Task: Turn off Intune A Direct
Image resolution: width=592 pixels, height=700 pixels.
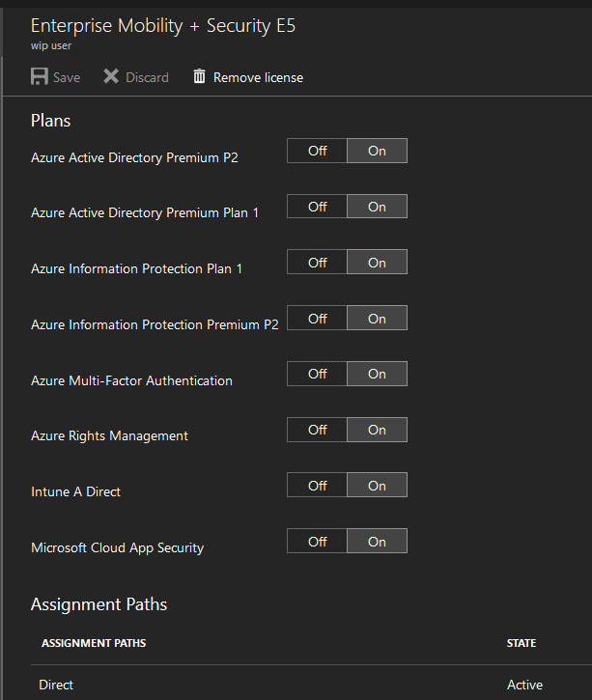Action: click(317, 486)
